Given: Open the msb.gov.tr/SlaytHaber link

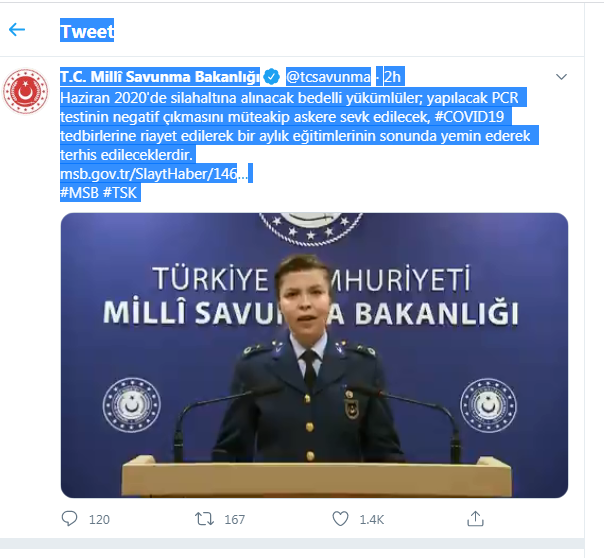Looking at the screenshot, I should click(155, 175).
